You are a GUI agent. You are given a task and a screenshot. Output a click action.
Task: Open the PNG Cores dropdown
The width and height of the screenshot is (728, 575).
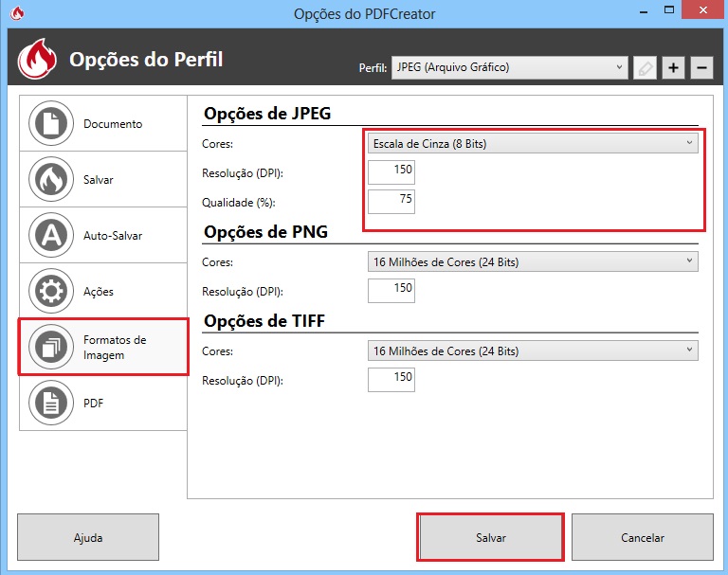point(532,261)
